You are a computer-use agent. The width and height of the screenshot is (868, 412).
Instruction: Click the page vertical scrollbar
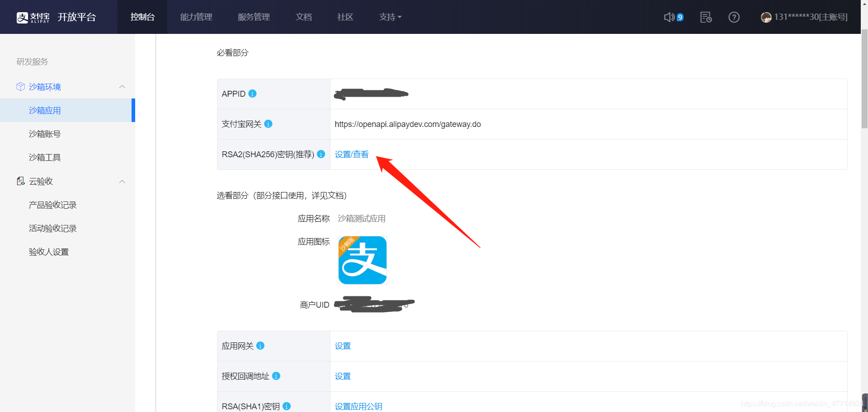tap(864, 79)
